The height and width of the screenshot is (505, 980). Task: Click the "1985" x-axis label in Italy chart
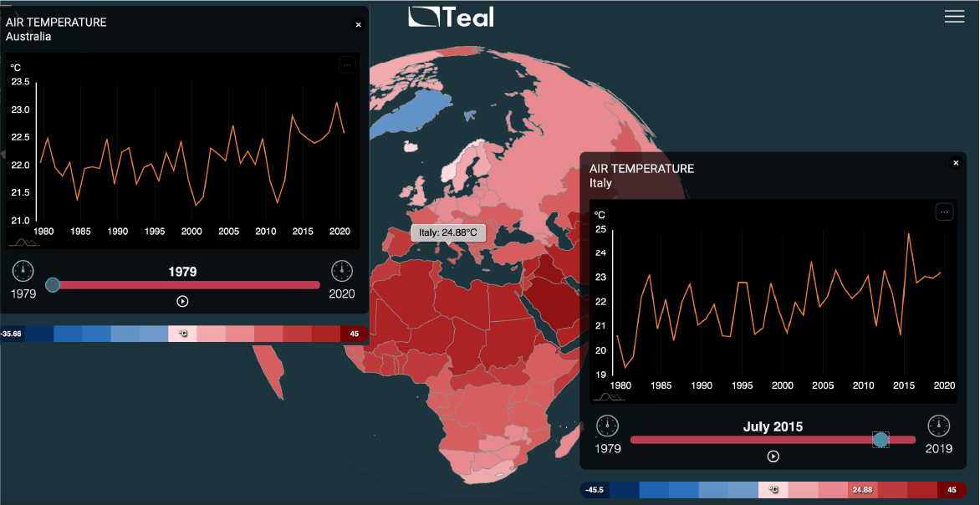click(x=661, y=385)
